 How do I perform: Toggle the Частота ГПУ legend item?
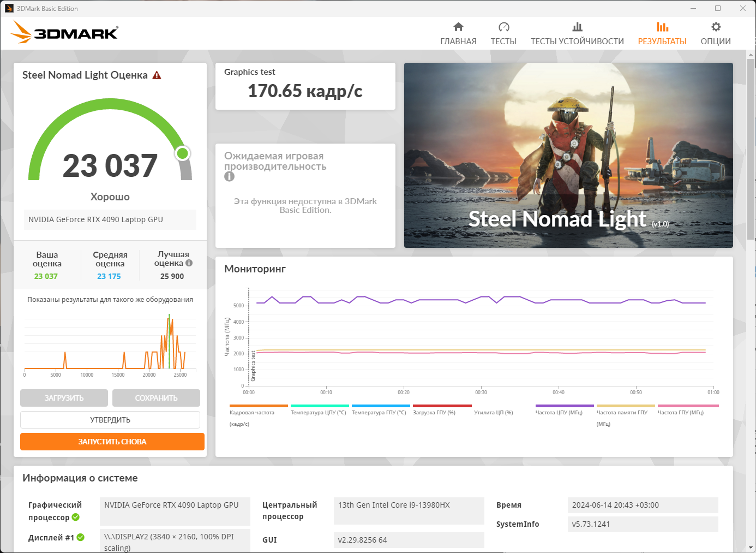[688, 409]
